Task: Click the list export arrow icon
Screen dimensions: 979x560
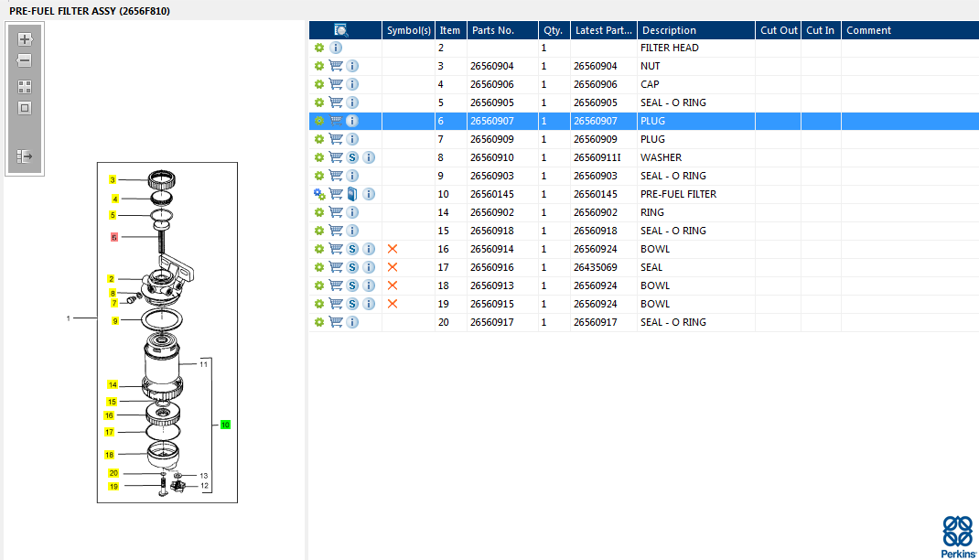Action: [x=25, y=156]
